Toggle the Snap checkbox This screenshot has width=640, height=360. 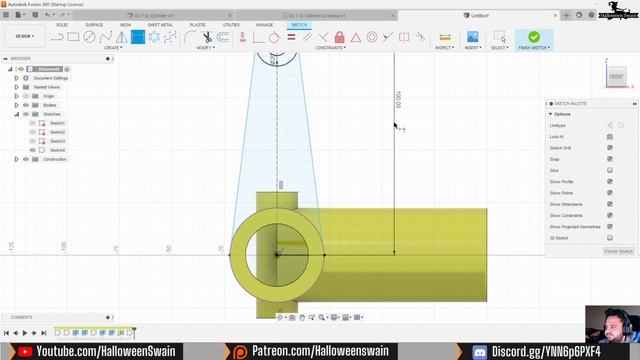click(610, 159)
